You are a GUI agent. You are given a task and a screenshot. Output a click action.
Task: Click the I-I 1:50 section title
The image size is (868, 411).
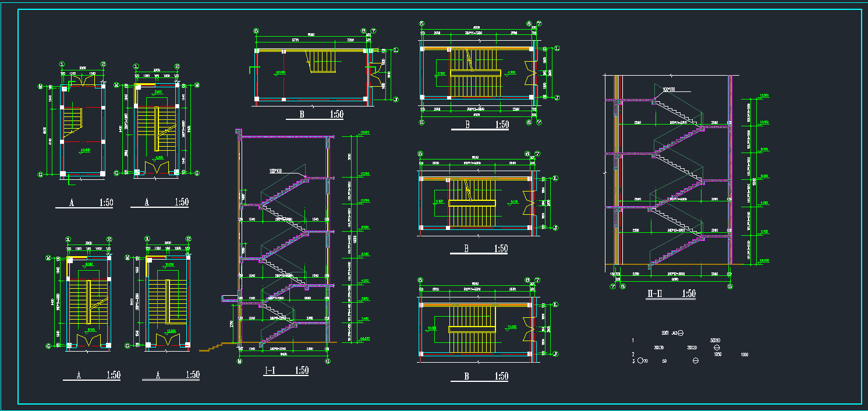[x=286, y=370]
